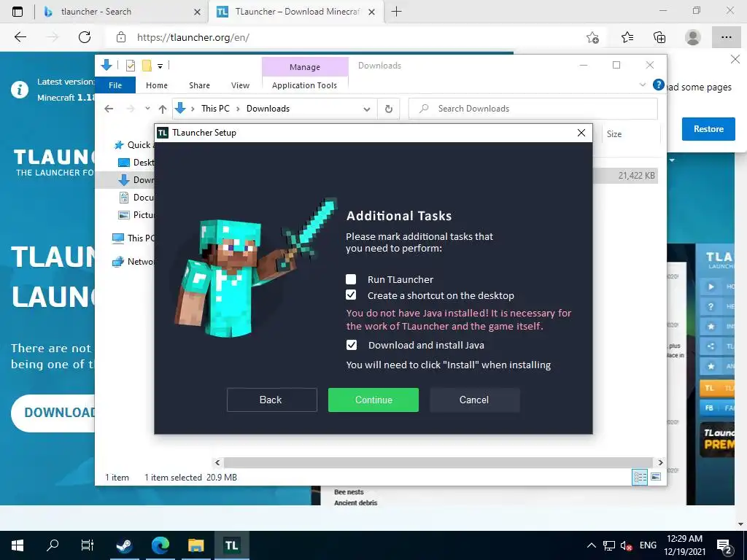Open File menu in Downloads window
This screenshot has width=747, height=560.
click(x=115, y=85)
